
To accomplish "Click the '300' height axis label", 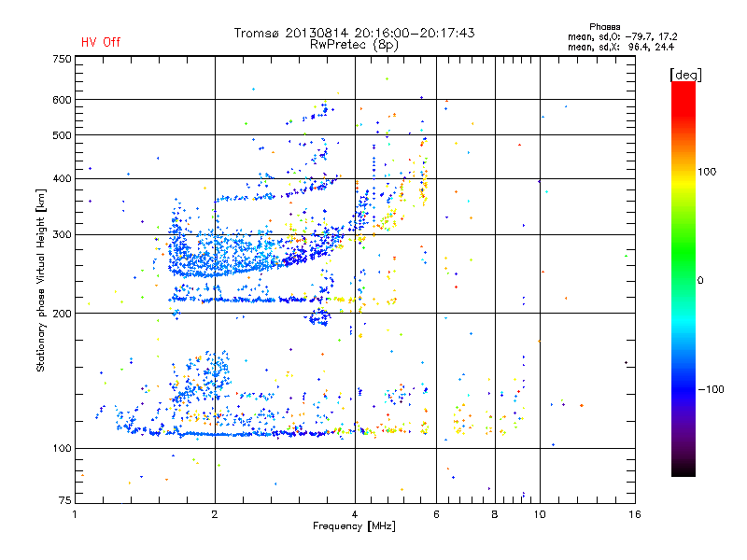I will coord(62,235).
